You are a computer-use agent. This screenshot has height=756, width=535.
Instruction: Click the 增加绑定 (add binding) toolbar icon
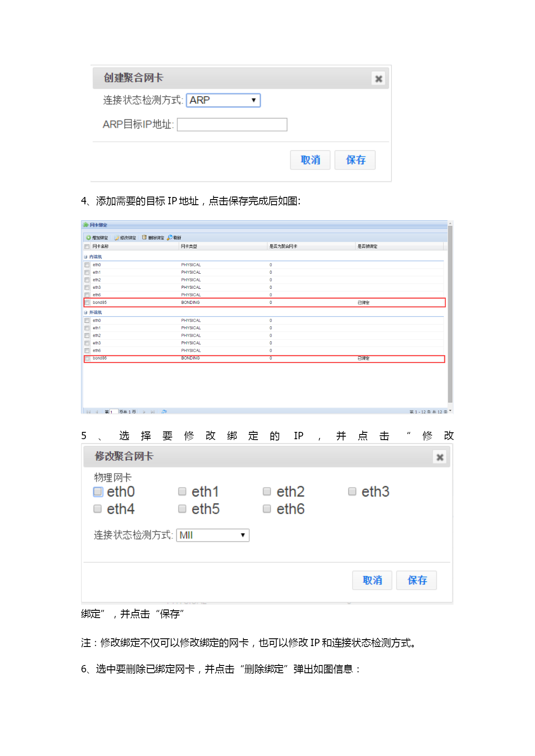tap(88, 238)
